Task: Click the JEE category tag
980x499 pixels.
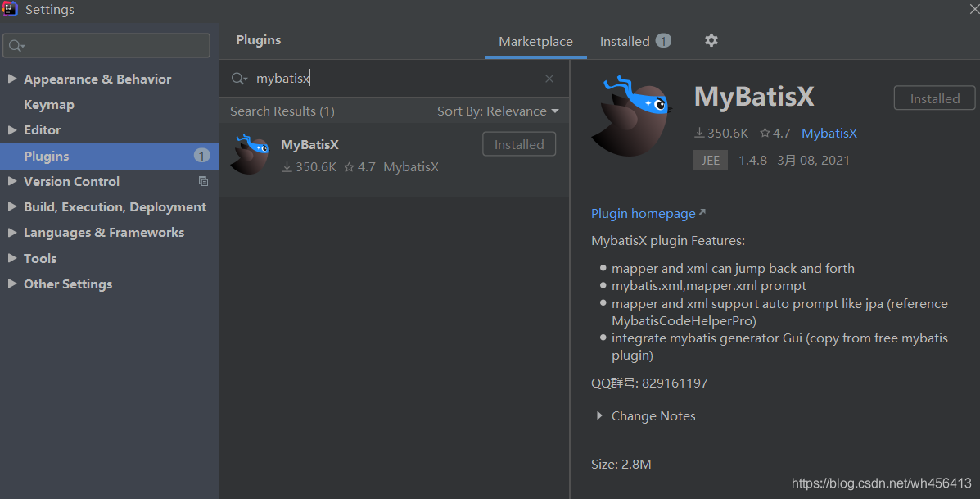Action: pos(710,160)
